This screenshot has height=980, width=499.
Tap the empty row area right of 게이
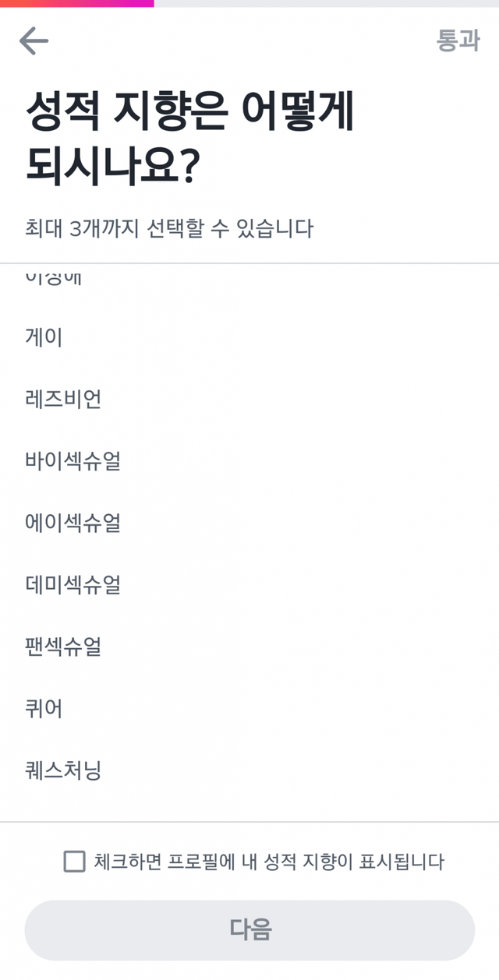coord(312,337)
